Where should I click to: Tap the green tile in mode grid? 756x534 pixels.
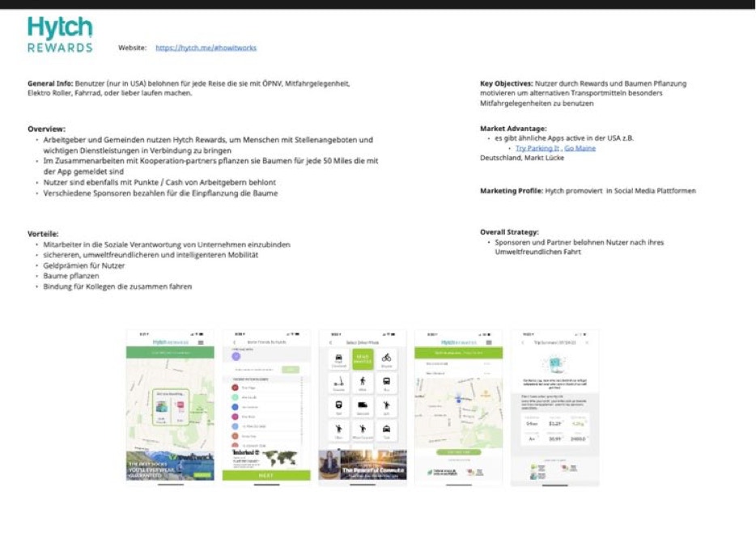point(362,358)
